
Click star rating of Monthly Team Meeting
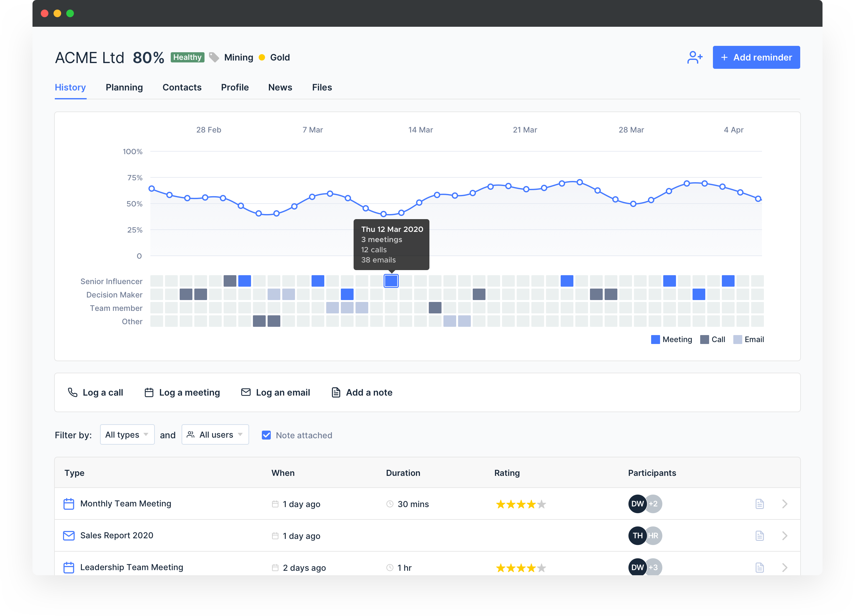(x=521, y=504)
